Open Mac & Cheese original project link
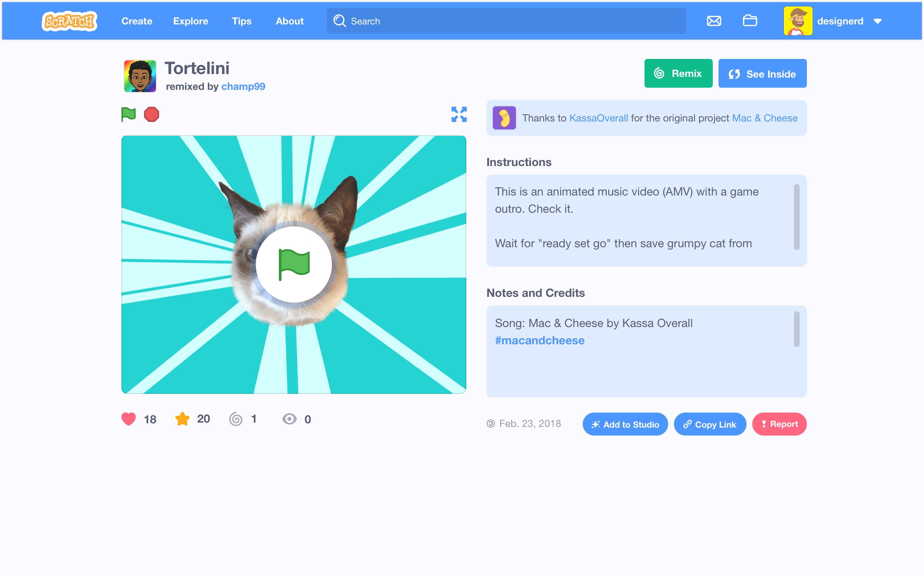 click(x=764, y=118)
